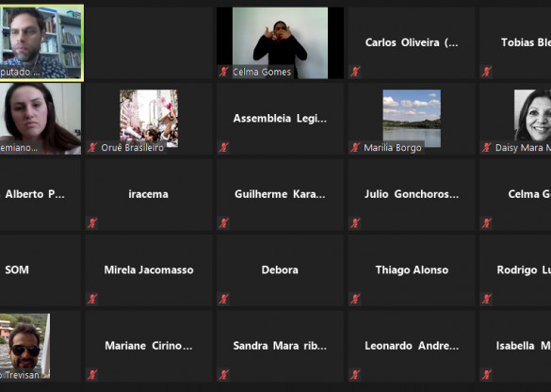This screenshot has width=551, height=392.
Task: Select the active speaker video with bookshelf
Action: 41,43
